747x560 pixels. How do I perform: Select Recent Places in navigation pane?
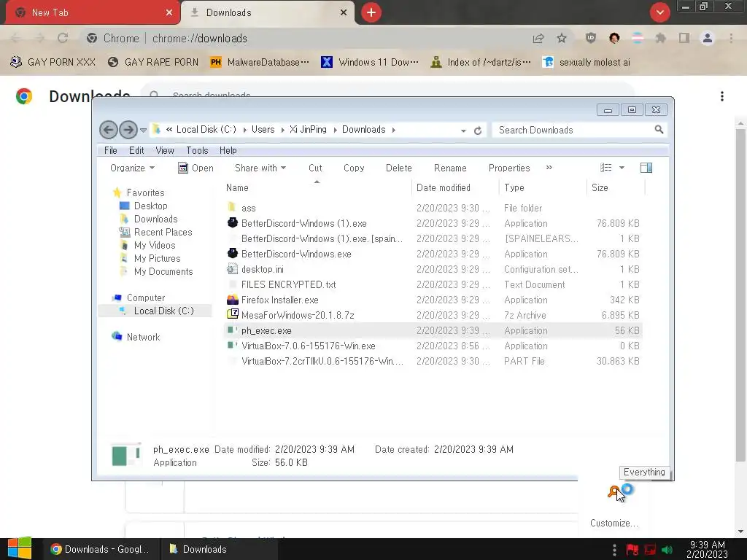163,232
